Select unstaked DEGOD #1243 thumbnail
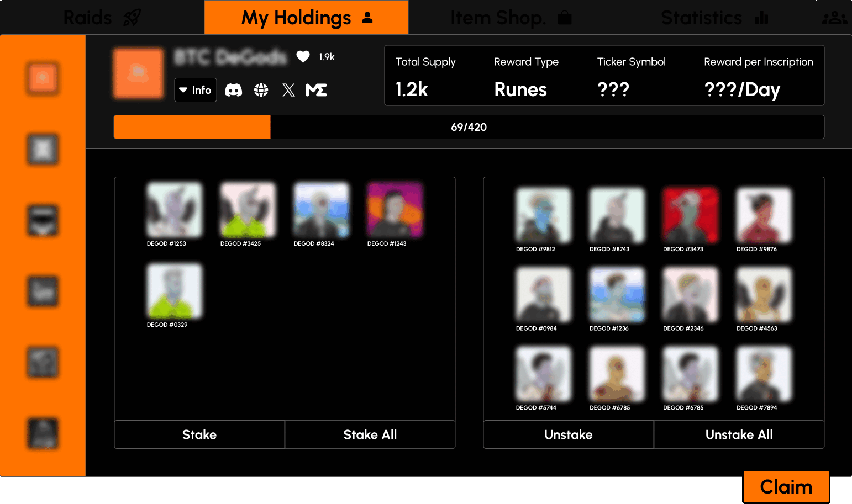The image size is (852, 504). 395,210
